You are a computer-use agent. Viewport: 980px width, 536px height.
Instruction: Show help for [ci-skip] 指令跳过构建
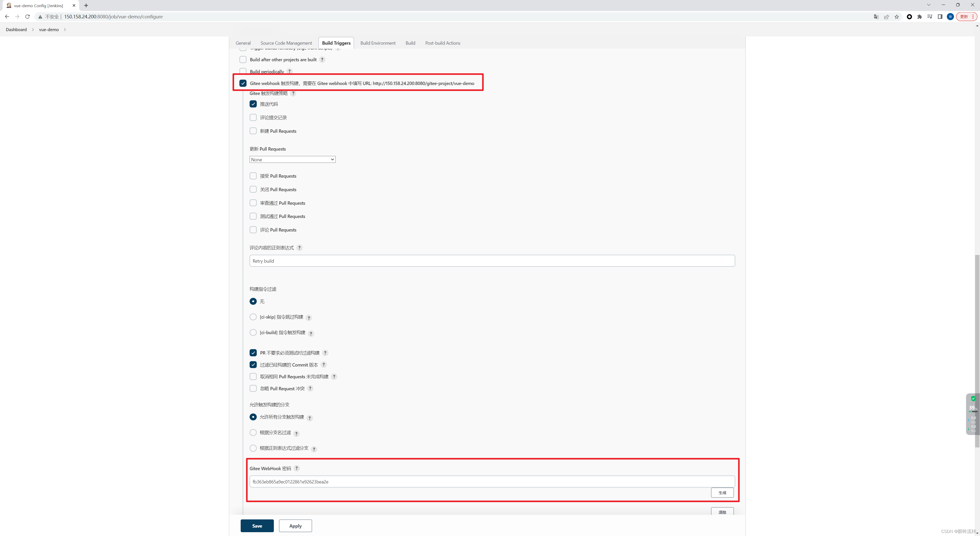[309, 318]
